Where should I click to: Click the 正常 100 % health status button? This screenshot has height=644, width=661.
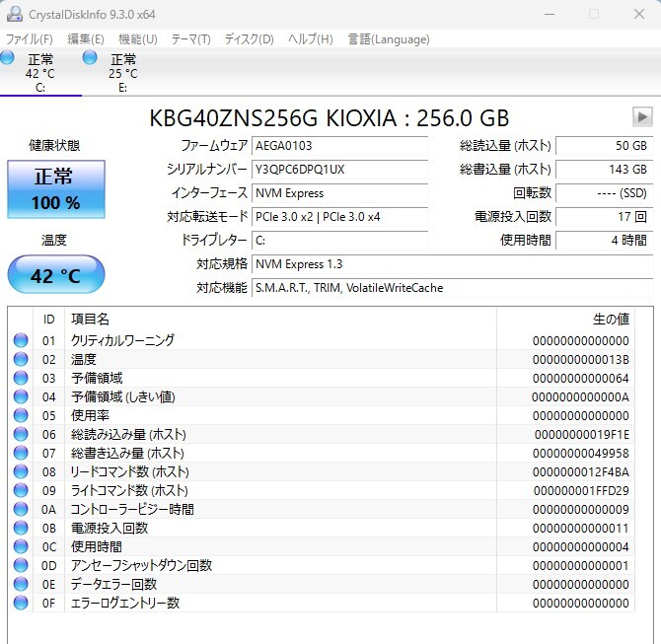pyautogui.click(x=56, y=190)
